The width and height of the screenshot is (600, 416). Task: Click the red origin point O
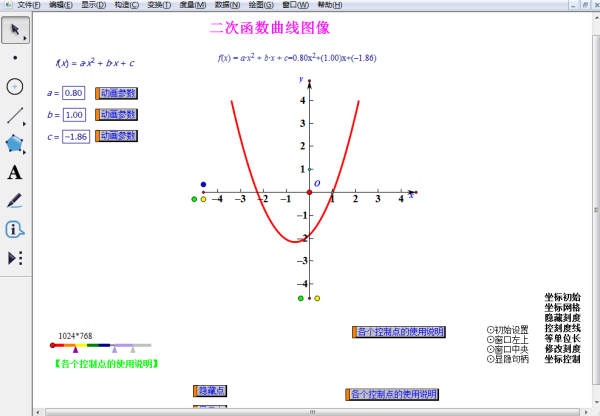pyautogui.click(x=309, y=192)
